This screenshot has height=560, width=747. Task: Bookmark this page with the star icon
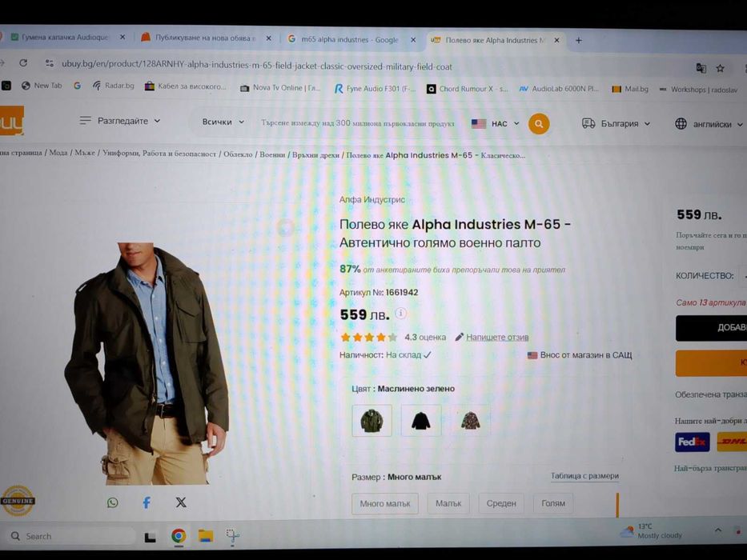click(721, 69)
